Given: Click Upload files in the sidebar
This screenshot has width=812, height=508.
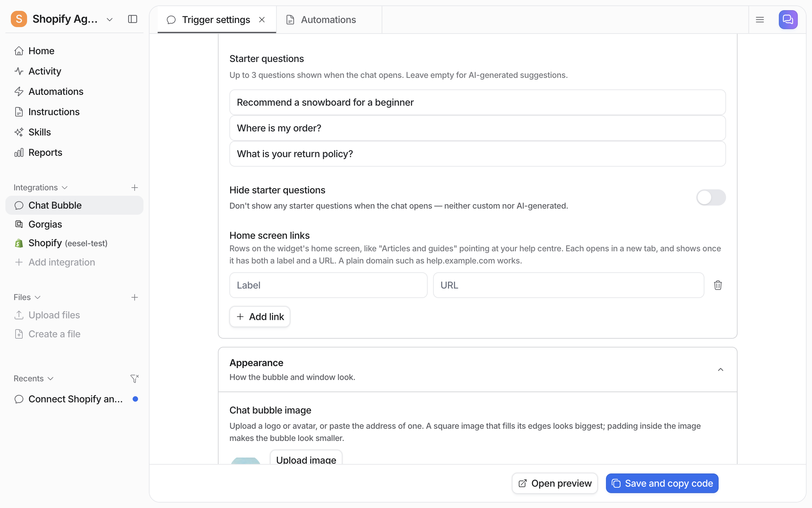Looking at the screenshot, I should [74, 315].
